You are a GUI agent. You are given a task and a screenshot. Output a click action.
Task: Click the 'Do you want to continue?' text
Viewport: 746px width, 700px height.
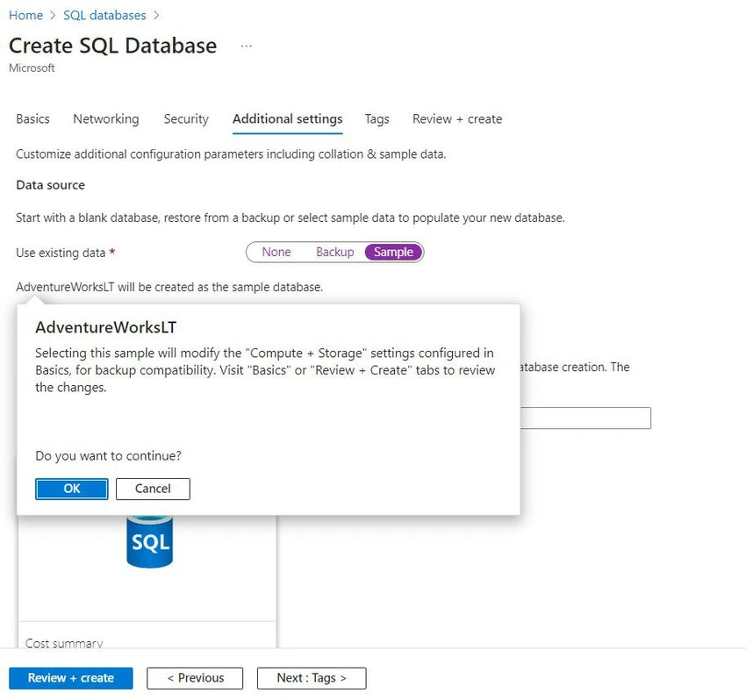[x=109, y=456]
